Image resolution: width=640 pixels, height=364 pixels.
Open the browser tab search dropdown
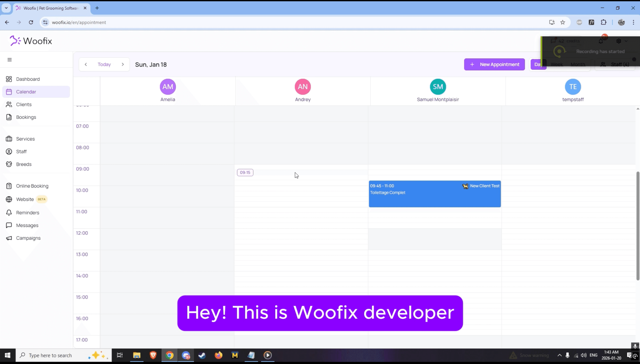tap(6, 8)
